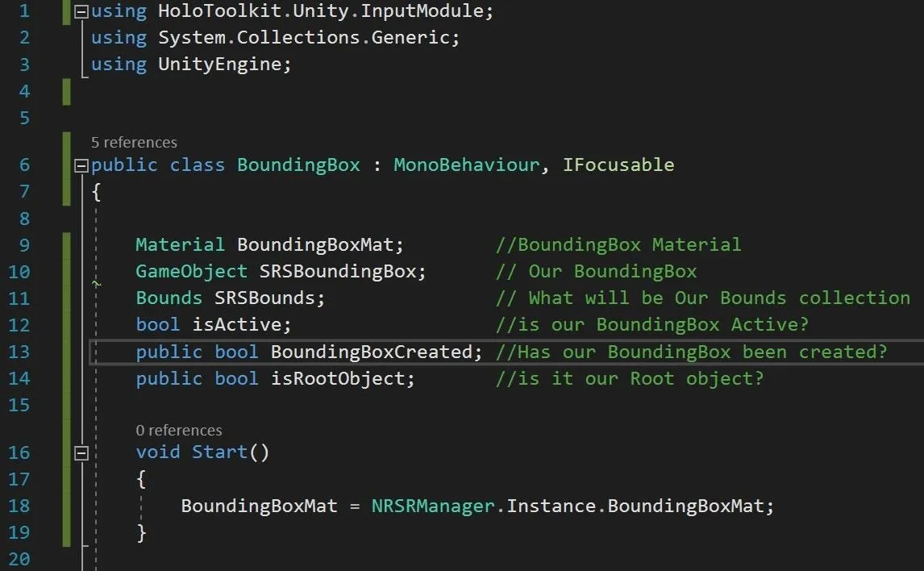Click the "IFocusable" interface name

(x=618, y=165)
